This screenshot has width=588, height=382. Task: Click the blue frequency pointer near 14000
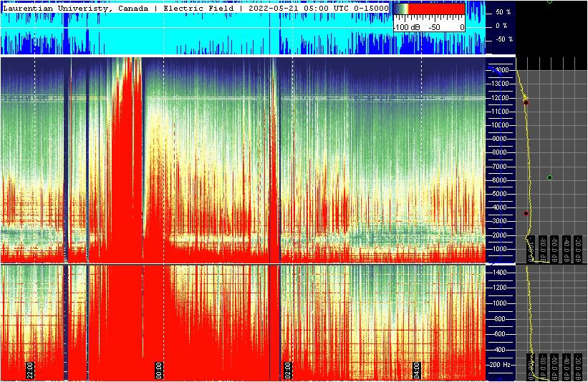coord(491,70)
